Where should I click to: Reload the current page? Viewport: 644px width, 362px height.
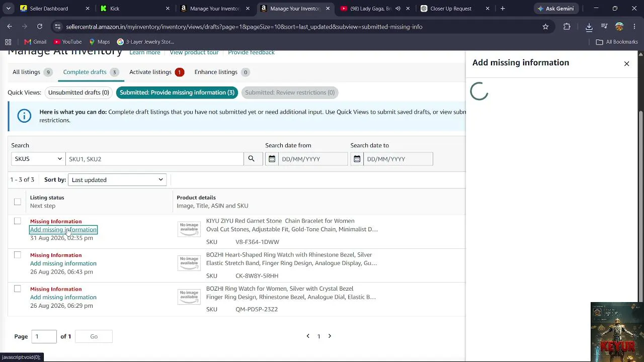coord(40,27)
